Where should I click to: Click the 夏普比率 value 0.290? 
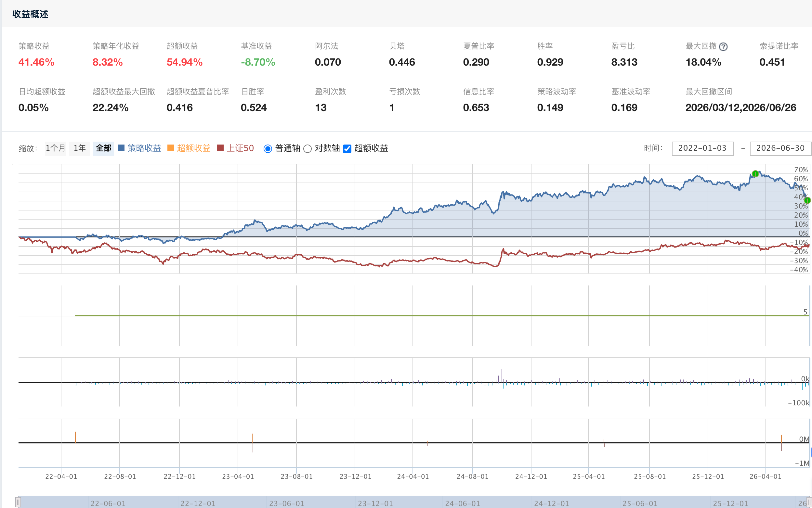pos(476,62)
